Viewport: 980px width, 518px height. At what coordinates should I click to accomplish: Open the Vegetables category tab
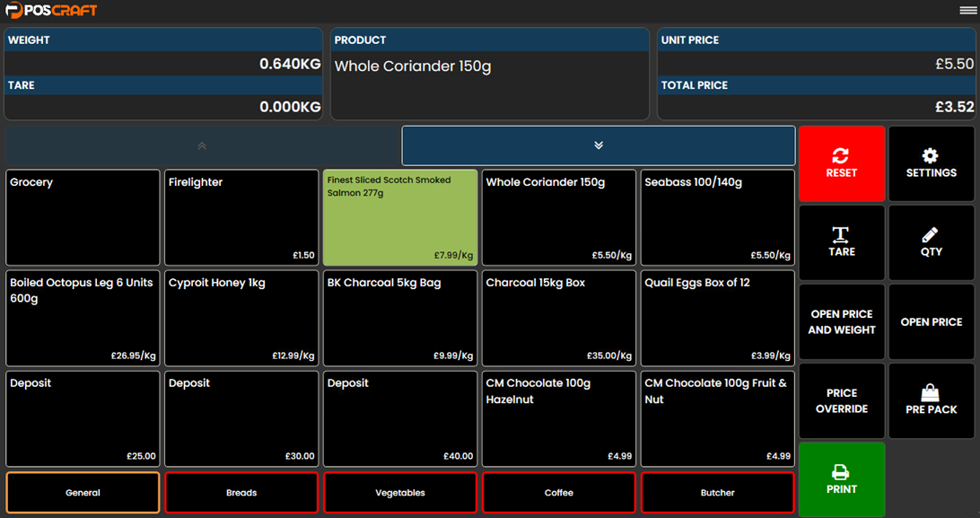(400, 492)
